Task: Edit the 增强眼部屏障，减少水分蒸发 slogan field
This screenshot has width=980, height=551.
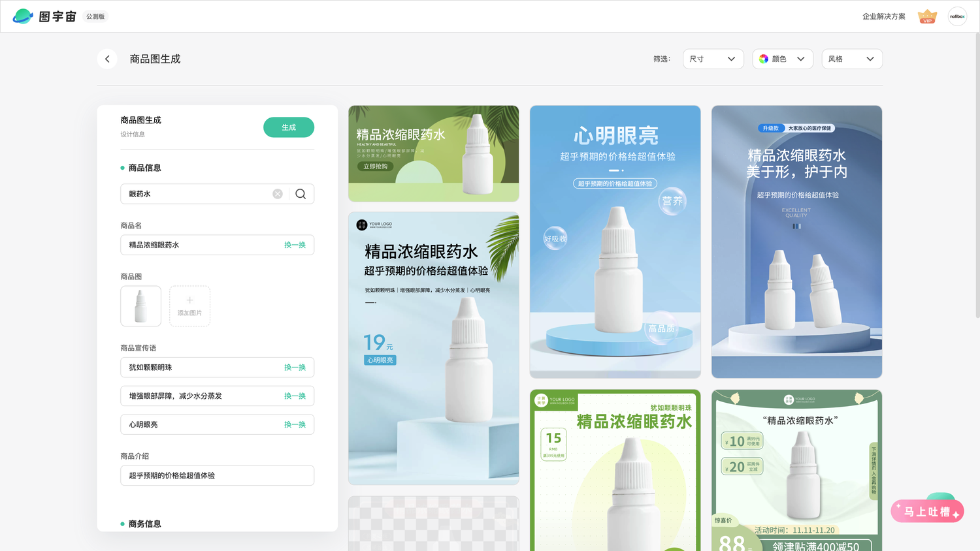Action: [x=217, y=396]
